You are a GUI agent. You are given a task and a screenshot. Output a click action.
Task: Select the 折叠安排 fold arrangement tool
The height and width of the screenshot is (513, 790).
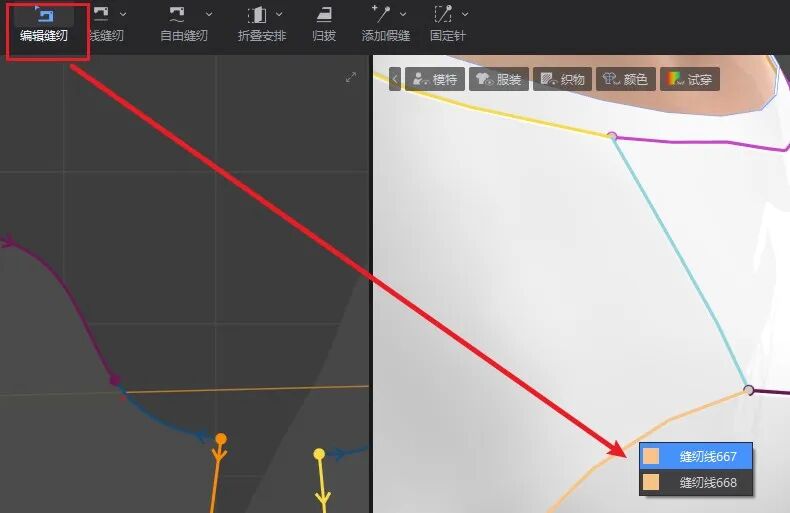[x=261, y=25]
